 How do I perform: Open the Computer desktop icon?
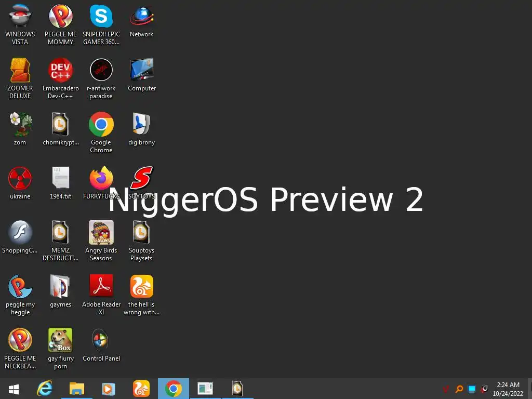click(141, 75)
